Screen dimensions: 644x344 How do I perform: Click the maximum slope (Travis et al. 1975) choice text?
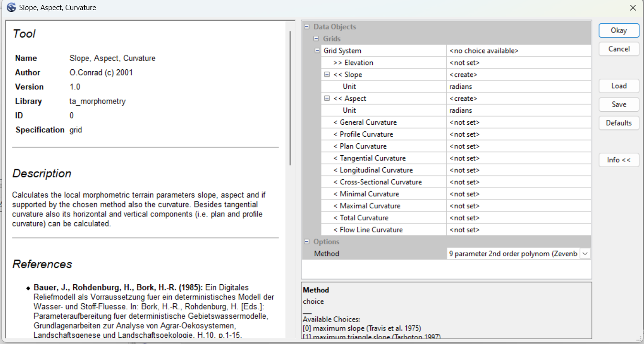pos(362,328)
